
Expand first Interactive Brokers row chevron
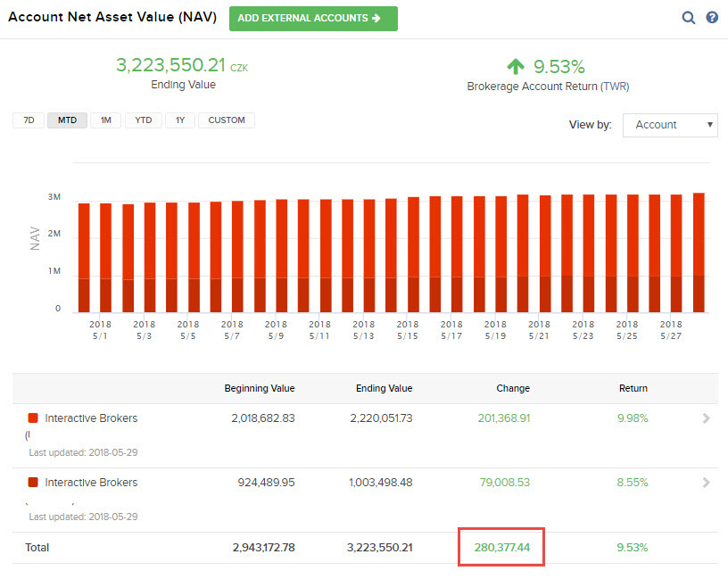(x=706, y=418)
